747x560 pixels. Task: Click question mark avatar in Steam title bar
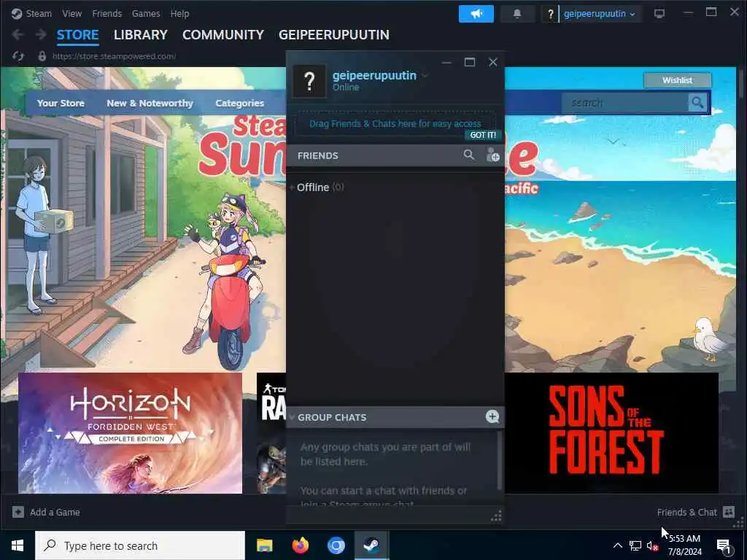(x=550, y=14)
